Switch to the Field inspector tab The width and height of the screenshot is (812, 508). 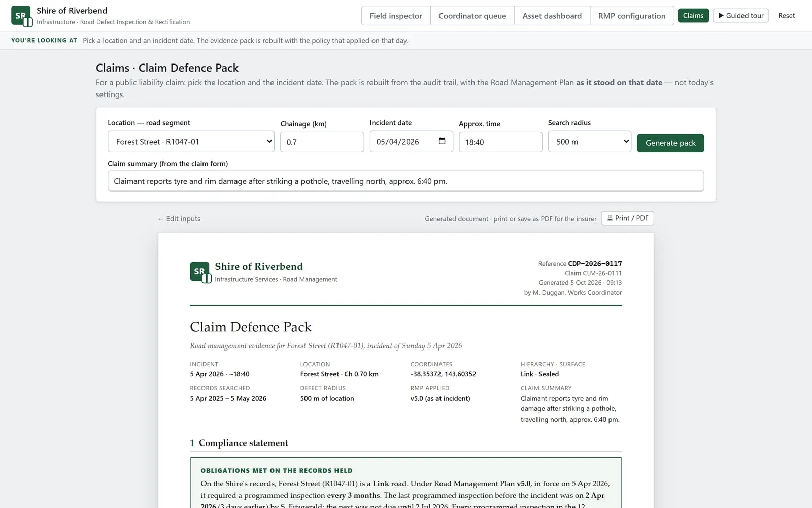[396, 16]
